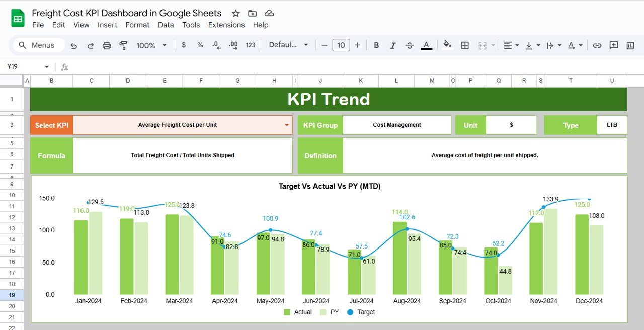Click the Insert chart icon
Image resolution: width=644 pixels, height=330 pixels.
(630, 45)
